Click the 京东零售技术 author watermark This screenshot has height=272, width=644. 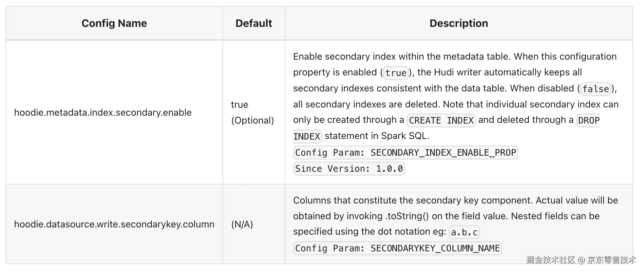(612, 260)
